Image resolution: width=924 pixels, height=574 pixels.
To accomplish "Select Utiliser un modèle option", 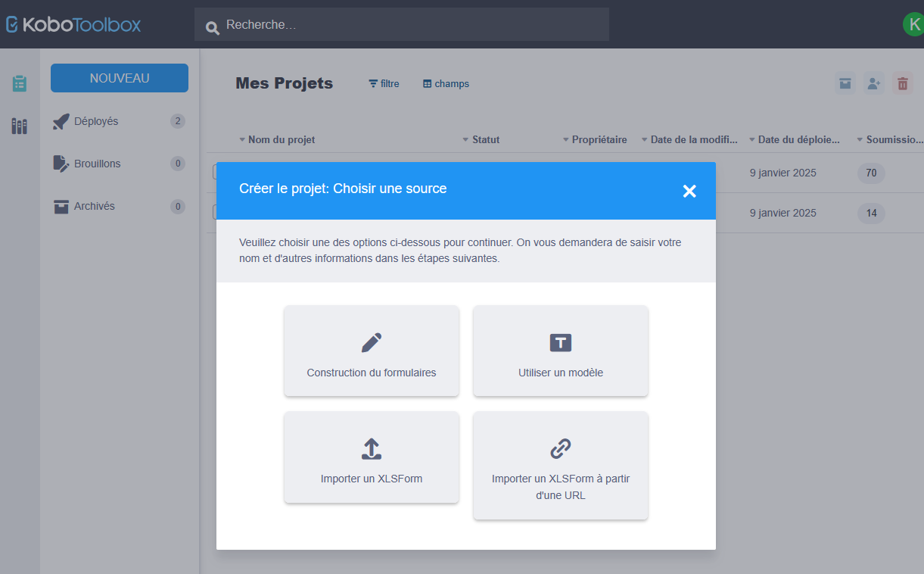I will tap(560, 351).
